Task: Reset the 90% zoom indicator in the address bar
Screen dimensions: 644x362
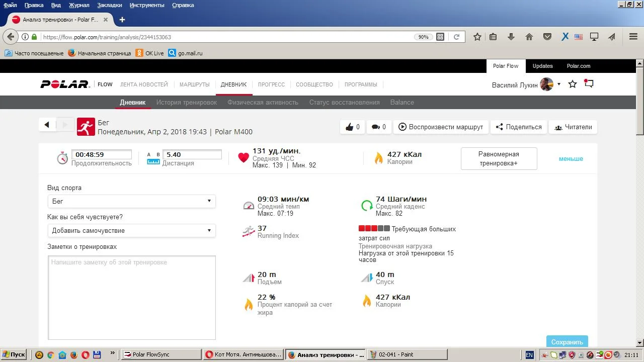Action: (423, 37)
